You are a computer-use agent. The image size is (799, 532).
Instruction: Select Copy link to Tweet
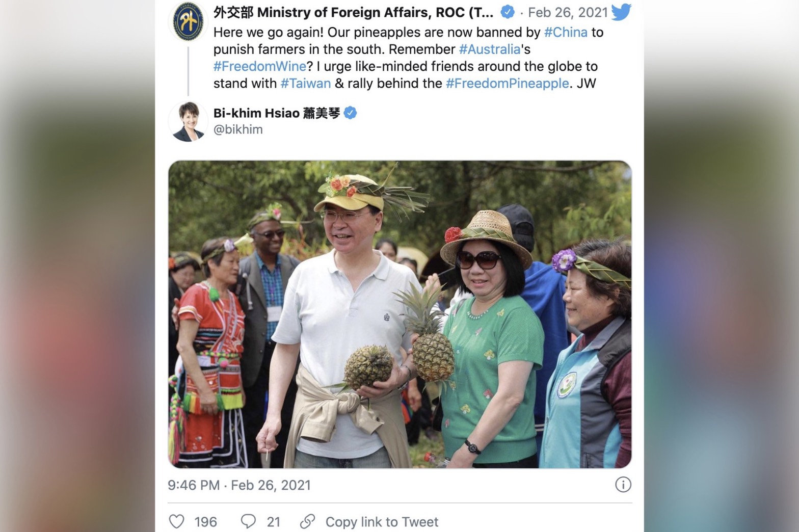pyautogui.click(x=382, y=522)
